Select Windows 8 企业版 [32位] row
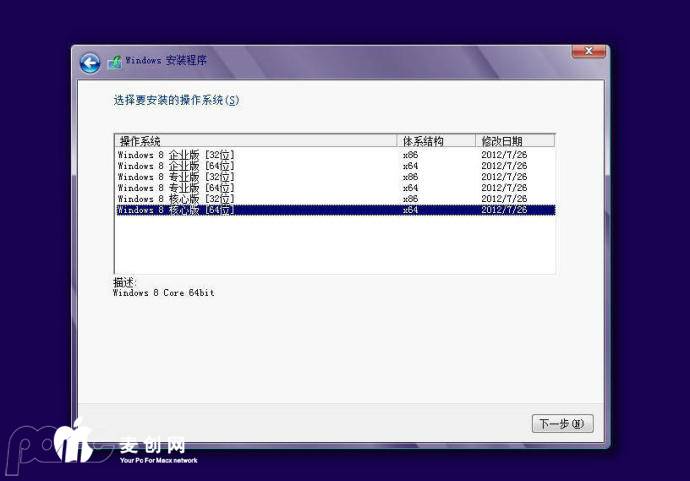 point(334,155)
